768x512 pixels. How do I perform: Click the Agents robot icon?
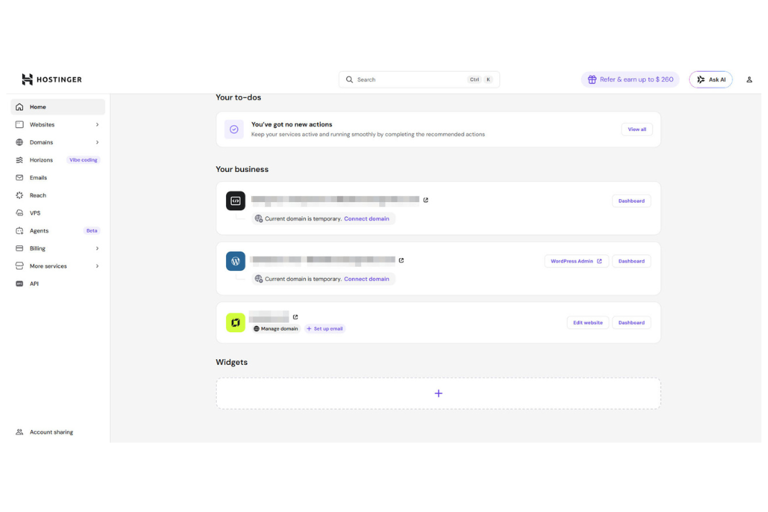point(20,230)
